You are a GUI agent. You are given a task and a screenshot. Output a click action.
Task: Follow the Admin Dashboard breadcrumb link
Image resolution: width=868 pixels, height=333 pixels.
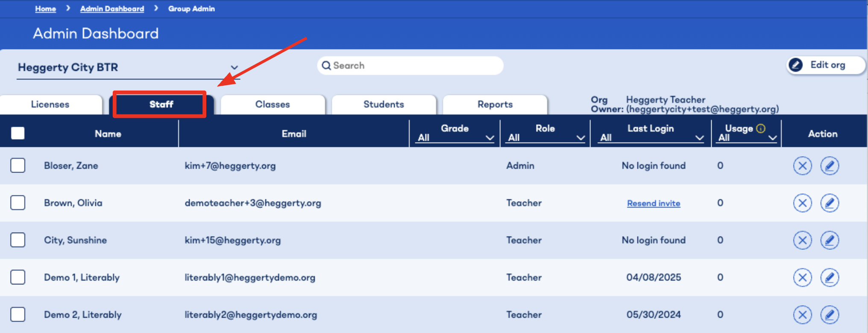(x=112, y=9)
